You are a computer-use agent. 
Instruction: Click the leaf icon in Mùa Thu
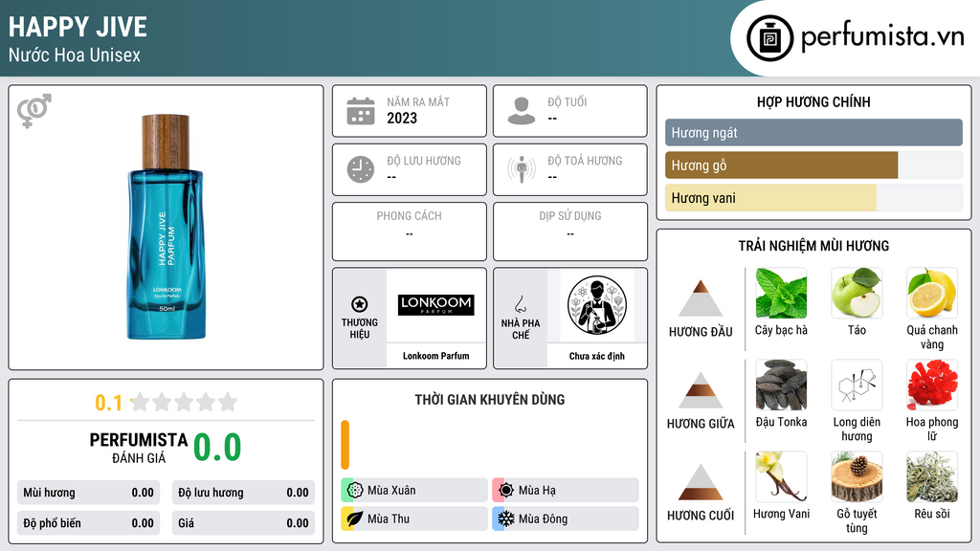click(355, 518)
